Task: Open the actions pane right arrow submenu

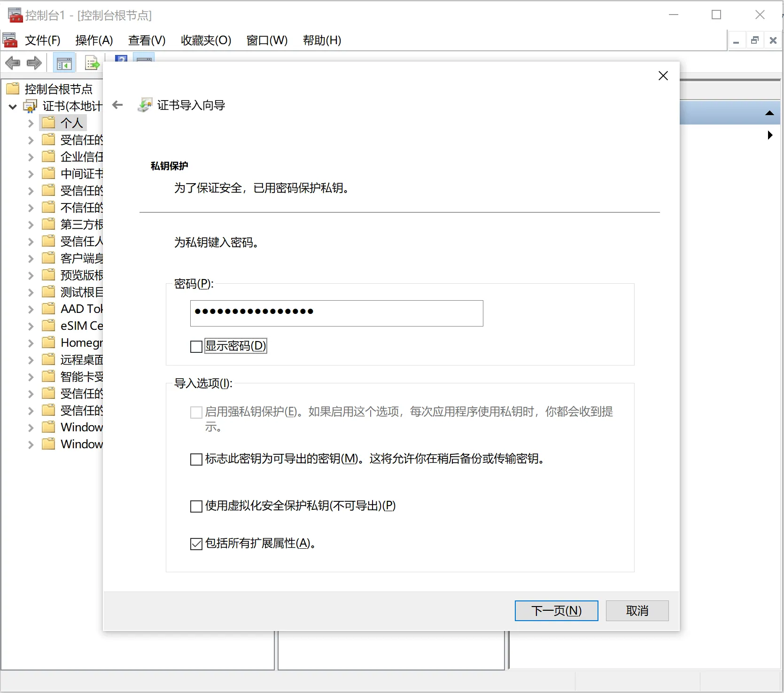Action: tap(770, 135)
